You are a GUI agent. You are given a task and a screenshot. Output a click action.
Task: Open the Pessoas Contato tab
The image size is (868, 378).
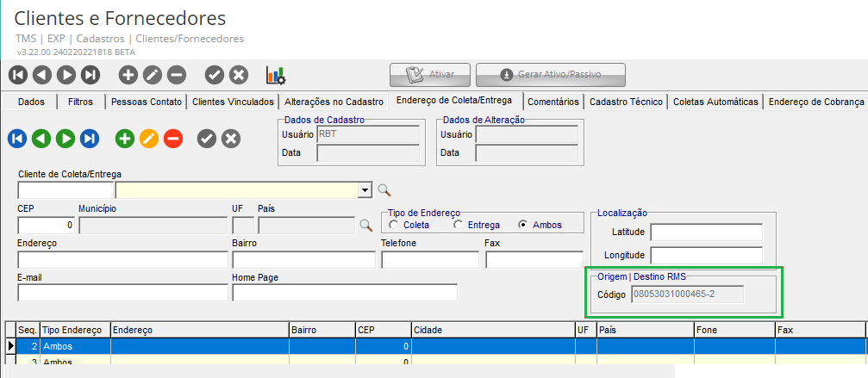(x=147, y=102)
